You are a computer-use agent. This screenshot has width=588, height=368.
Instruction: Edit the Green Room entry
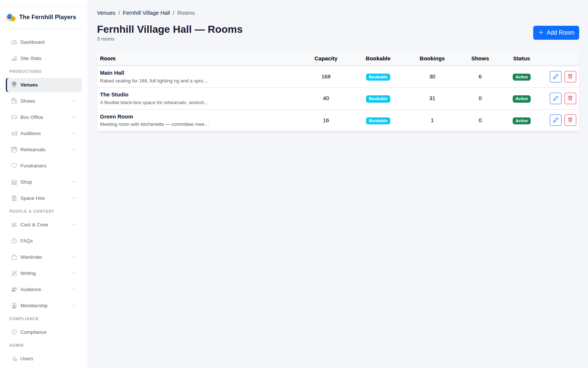(556, 120)
